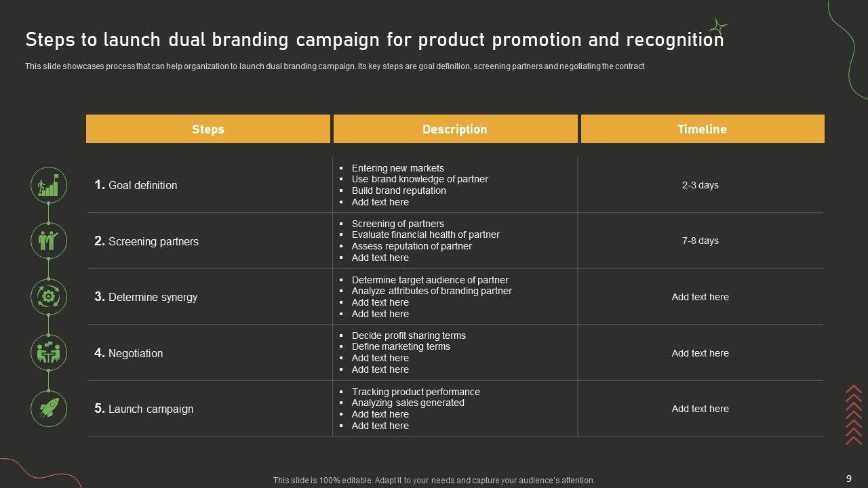Screen dimensions: 868x488
Task: Select the screening partners people icon
Action: click(x=49, y=241)
